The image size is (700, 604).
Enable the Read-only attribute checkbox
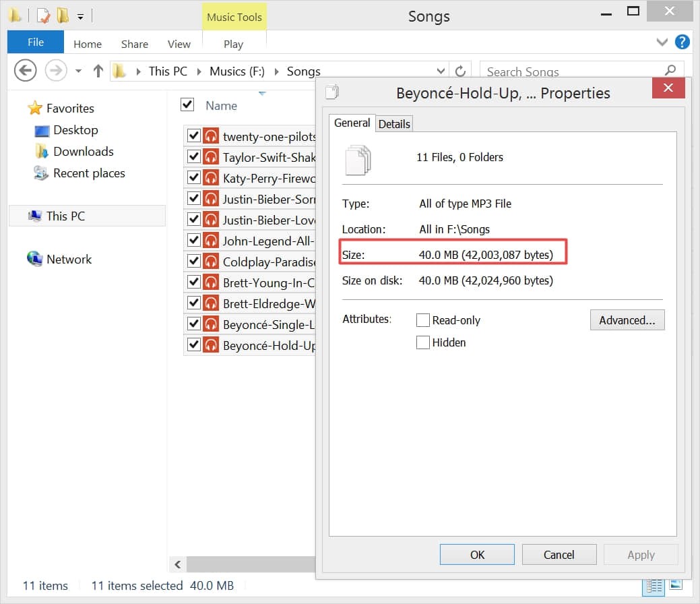click(x=423, y=320)
